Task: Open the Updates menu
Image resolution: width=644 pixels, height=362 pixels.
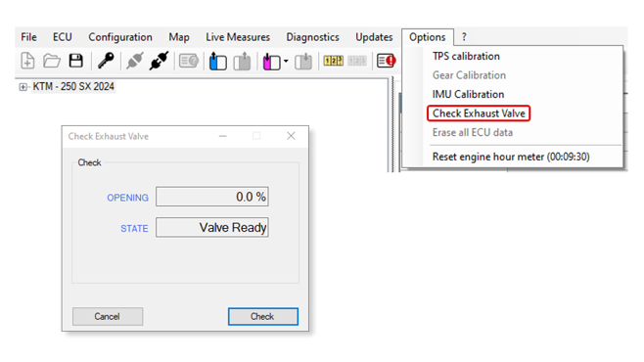Action: pyautogui.click(x=374, y=37)
